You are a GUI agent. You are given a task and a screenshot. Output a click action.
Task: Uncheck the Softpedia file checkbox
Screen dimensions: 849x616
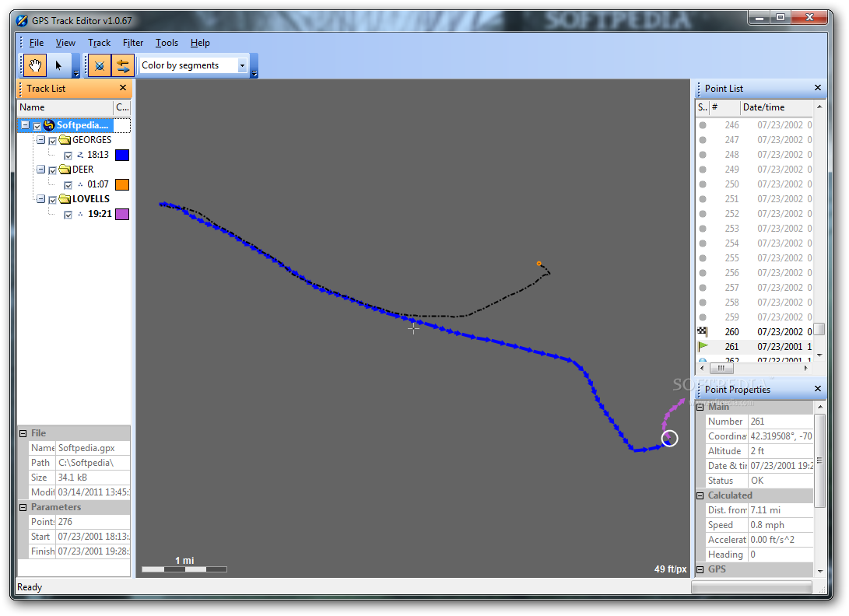(x=37, y=126)
